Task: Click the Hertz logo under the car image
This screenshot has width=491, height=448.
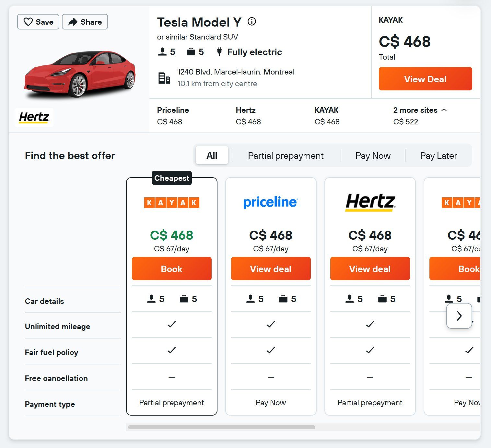Action: point(34,117)
